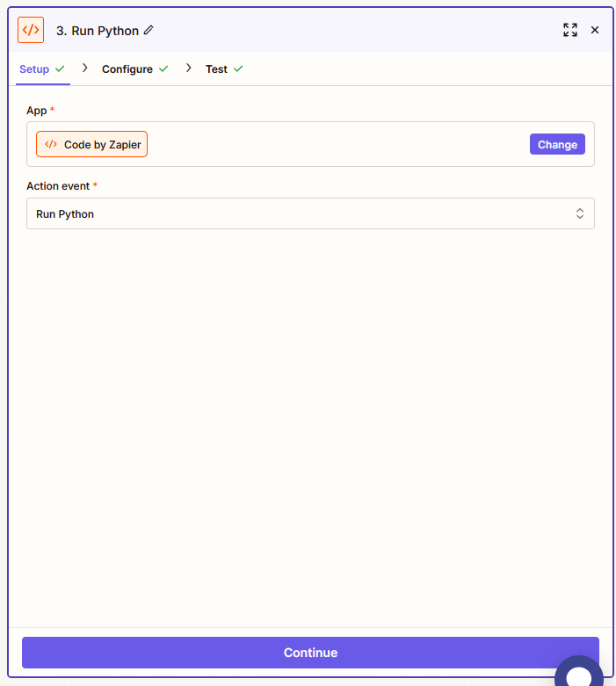Screen dimensions: 616x686
Task: Click Change to pick another app
Action: coord(557,144)
